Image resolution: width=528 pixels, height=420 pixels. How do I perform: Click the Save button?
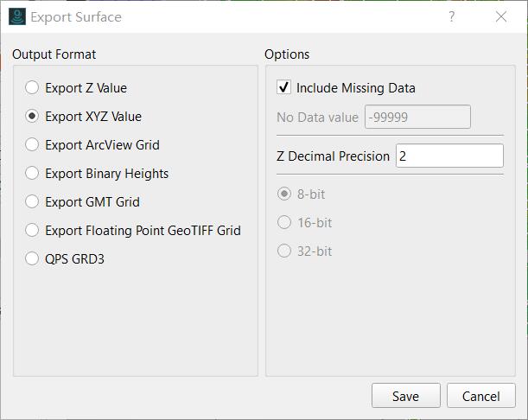pos(406,396)
